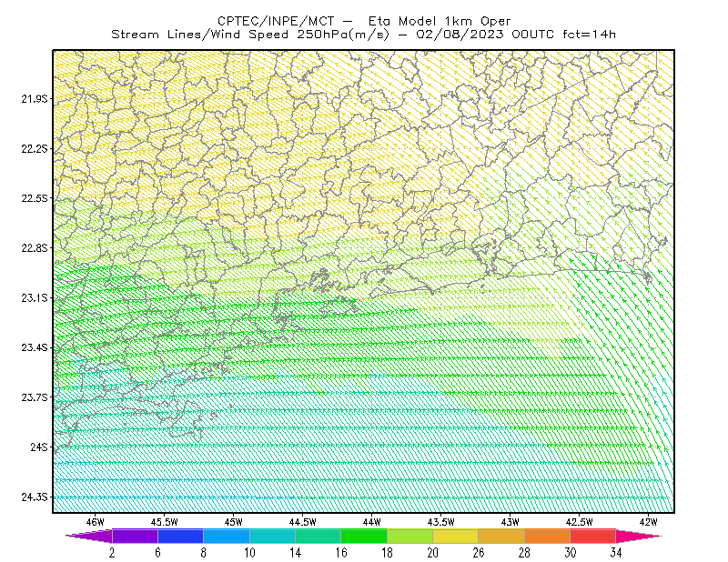Click the yellow 20-26 legend segment
The width and height of the screenshot is (728, 562).
tap(456, 536)
